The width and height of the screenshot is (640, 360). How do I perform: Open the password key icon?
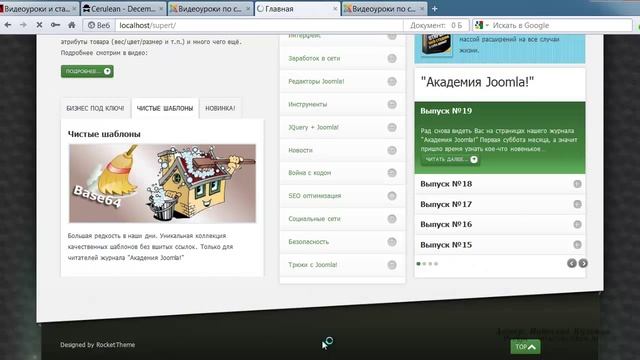tap(55, 25)
